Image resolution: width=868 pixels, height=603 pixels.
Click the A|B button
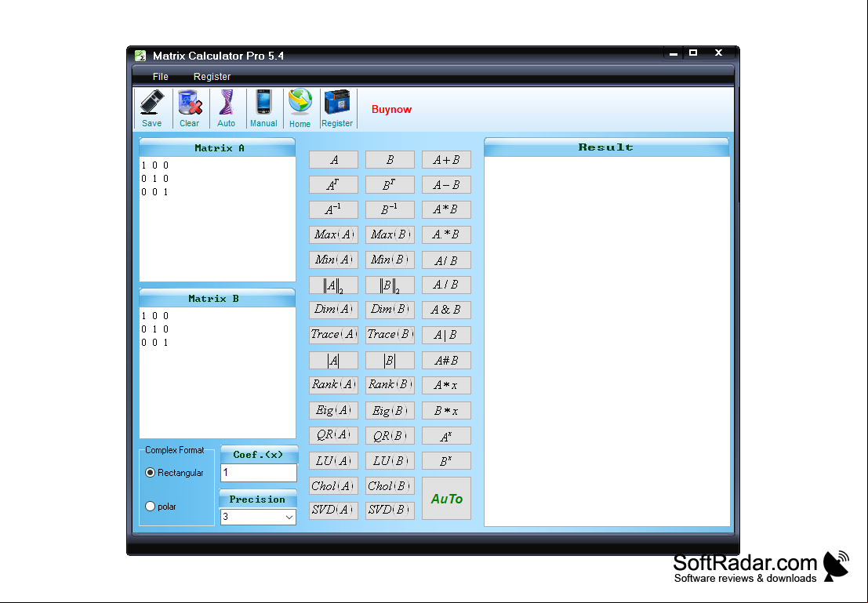[446, 335]
